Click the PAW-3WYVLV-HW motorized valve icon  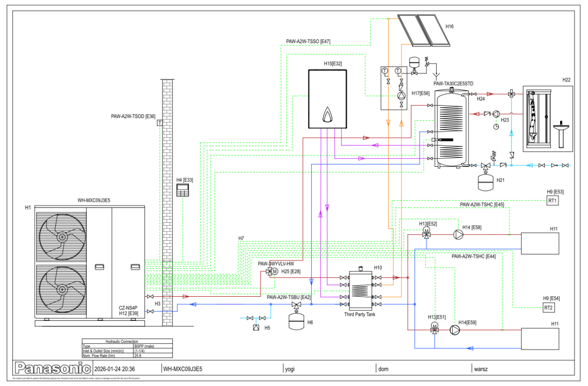270,272
